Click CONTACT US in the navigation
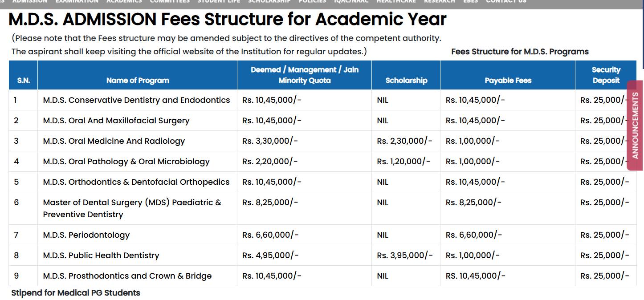This screenshot has width=644, height=300. (506, 1)
